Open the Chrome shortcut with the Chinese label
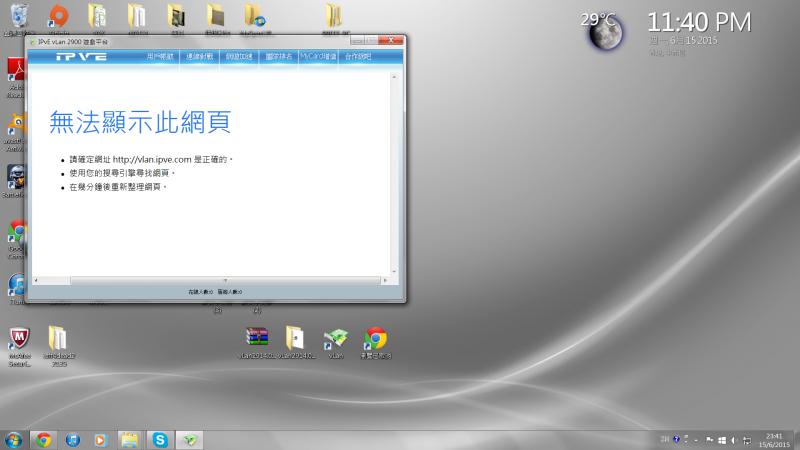 (376, 343)
